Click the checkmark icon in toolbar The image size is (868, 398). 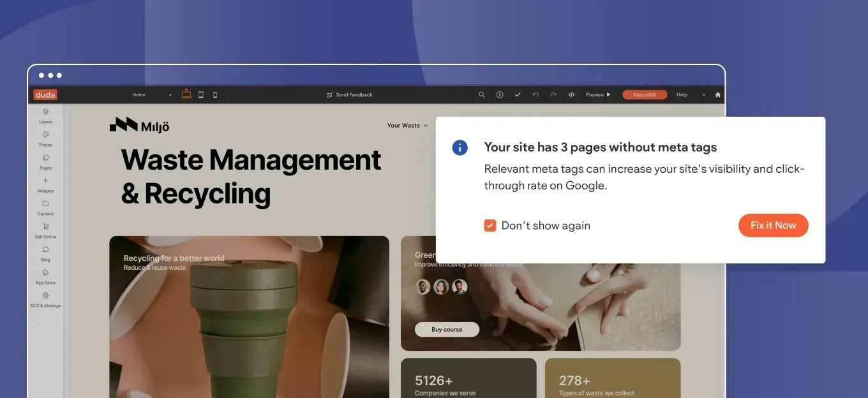[x=518, y=94]
